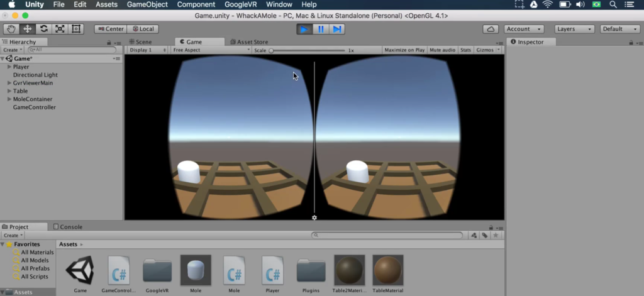The width and height of the screenshot is (644, 296).
Task: Toggle the Stats overlay
Action: 466,50
